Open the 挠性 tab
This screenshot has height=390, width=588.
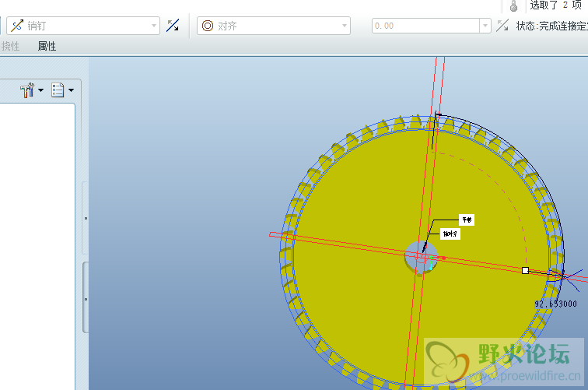tap(10, 46)
